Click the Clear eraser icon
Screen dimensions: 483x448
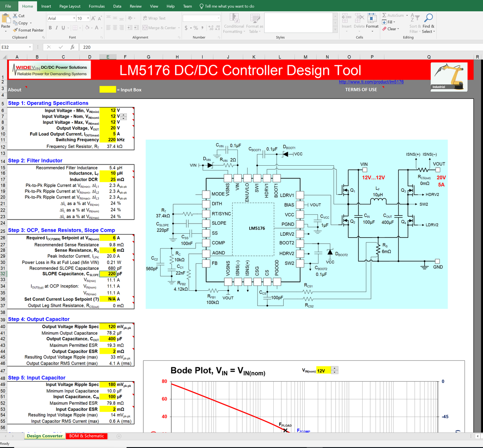coord(384,29)
